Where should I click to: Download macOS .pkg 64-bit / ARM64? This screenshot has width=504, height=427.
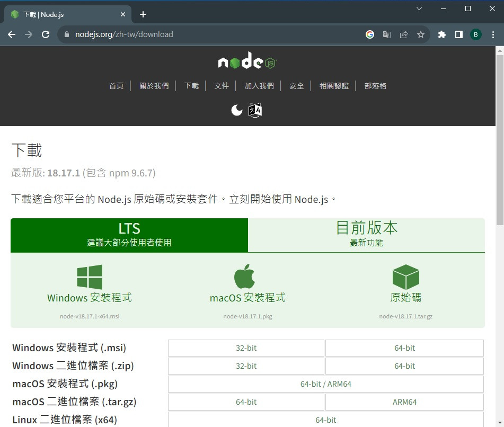click(x=325, y=384)
